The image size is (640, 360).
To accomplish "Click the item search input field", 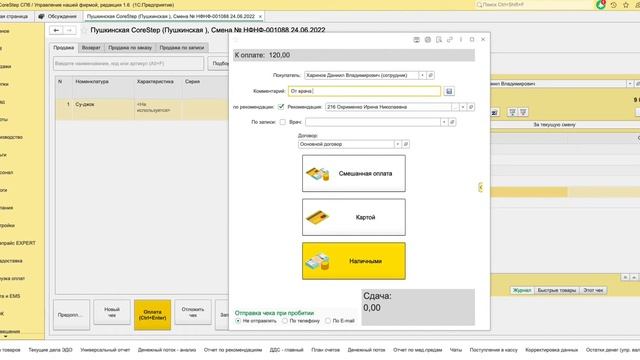I will 128,64.
